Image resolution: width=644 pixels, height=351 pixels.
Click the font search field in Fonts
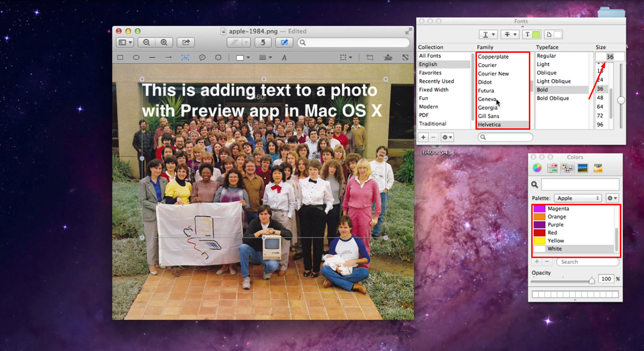point(505,137)
